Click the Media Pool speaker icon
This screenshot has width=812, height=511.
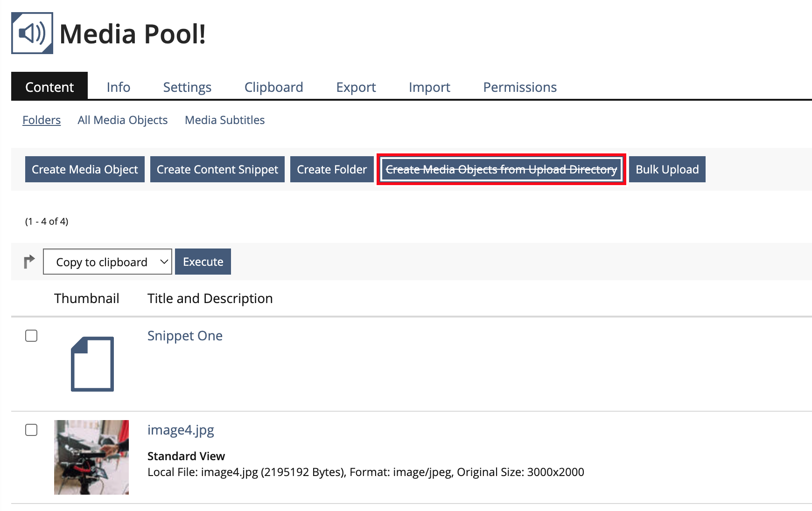coord(32,33)
